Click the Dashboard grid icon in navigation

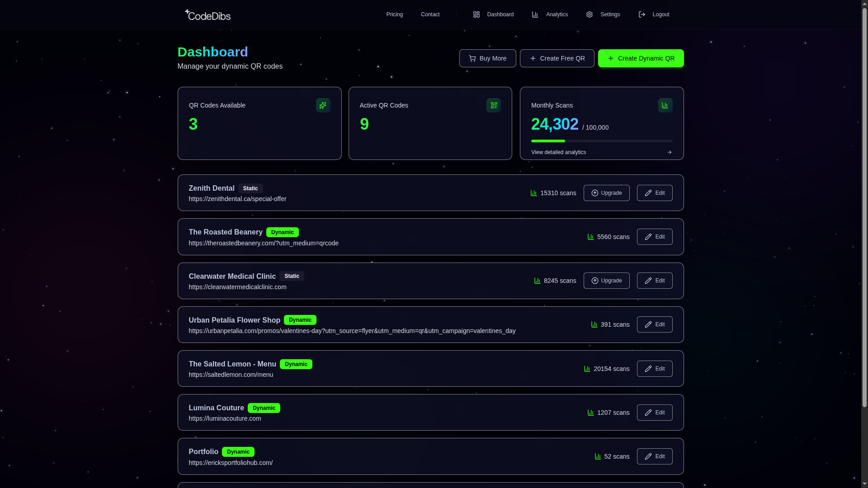(476, 14)
